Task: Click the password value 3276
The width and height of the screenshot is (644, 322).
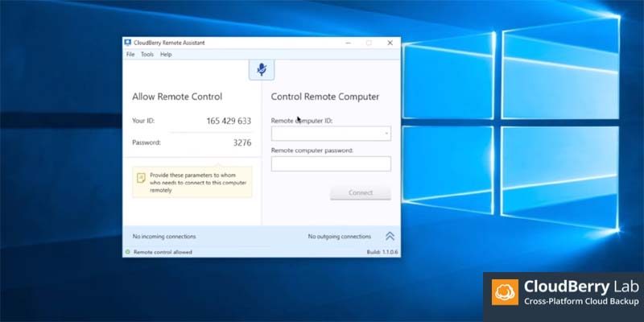Action: click(242, 142)
